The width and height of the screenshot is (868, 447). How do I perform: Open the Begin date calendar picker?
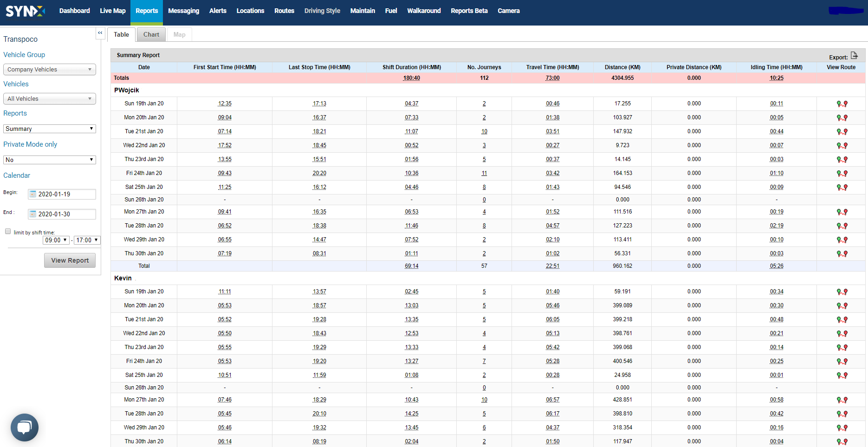pyautogui.click(x=33, y=194)
